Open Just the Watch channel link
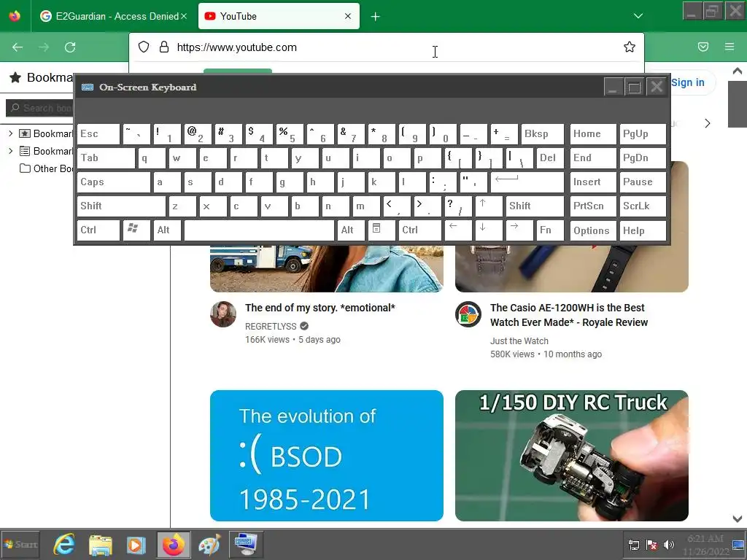747x560 pixels. point(519,341)
